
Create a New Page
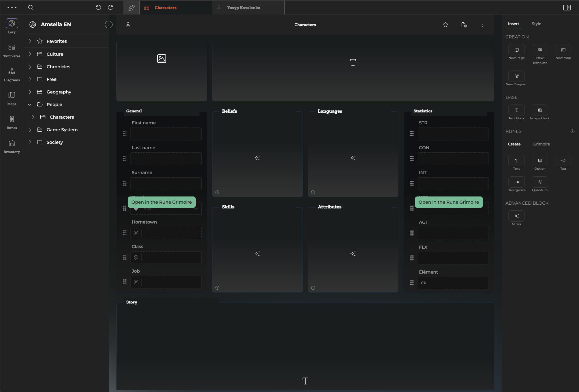pyautogui.click(x=516, y=50)
